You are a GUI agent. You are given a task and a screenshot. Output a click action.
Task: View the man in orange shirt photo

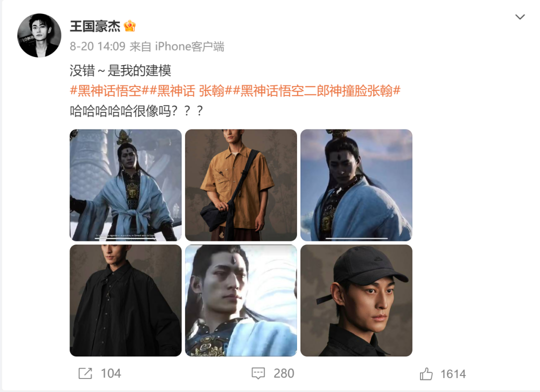[x=241, y=185]
